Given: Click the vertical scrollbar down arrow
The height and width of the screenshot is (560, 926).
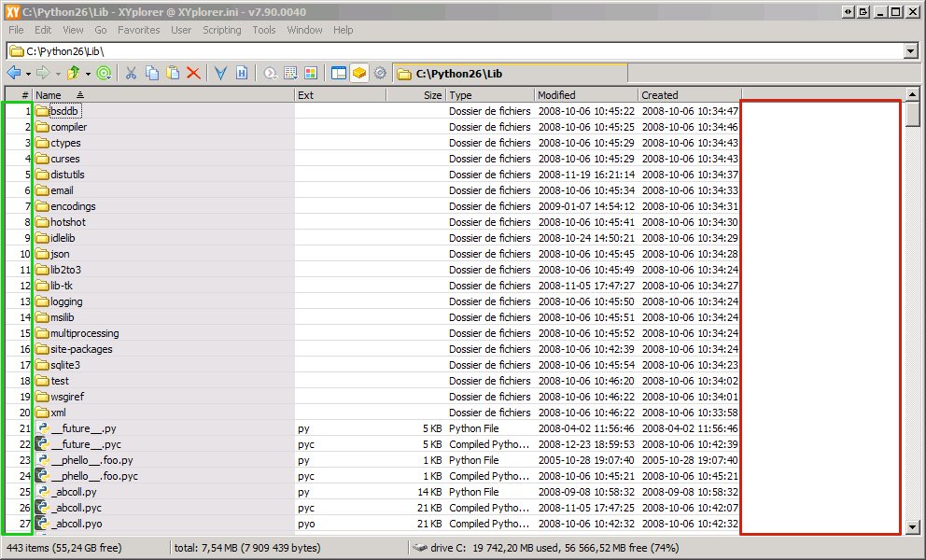Looking at the screenshot, I should 913,527.
